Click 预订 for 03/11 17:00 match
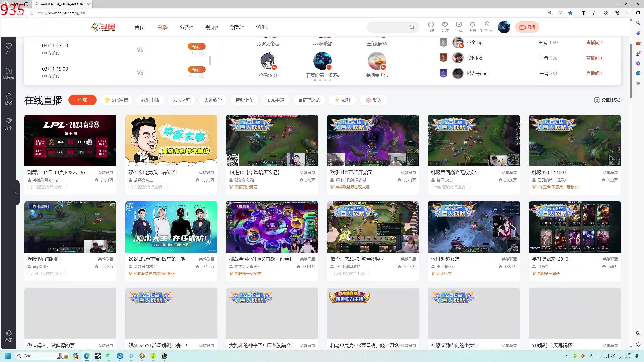 point(197,47)
